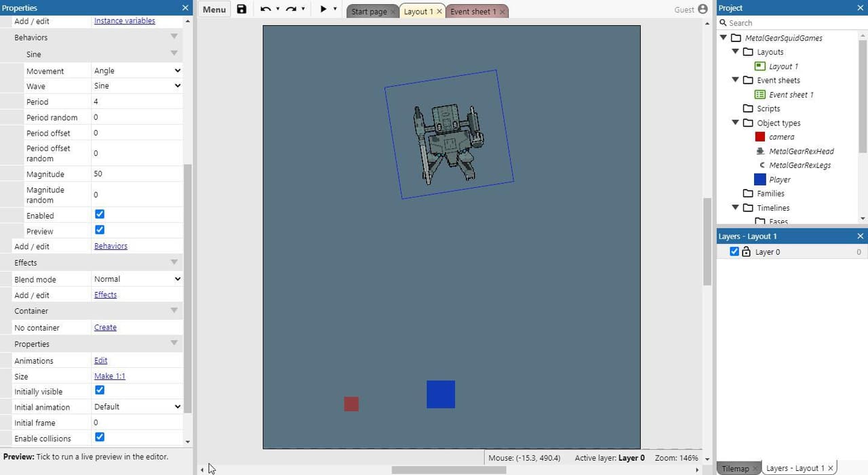Click the Event sheet 1 icon in the project tree

(x=760, y=95)
